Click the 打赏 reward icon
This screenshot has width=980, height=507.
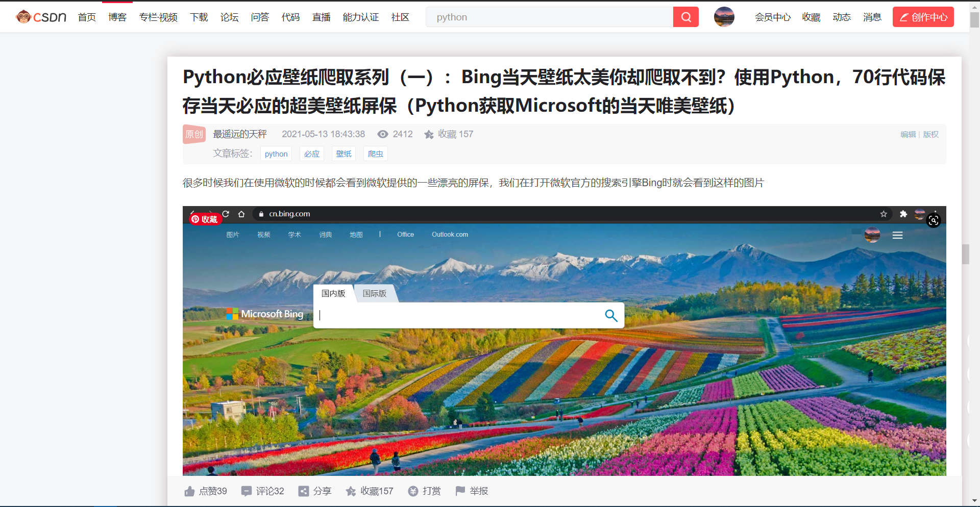pos(413,491)
